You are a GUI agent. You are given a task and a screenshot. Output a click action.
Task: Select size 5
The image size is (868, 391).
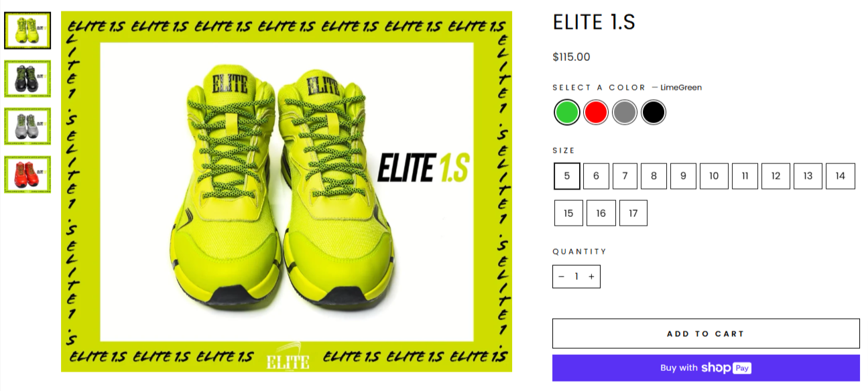(x=567, y=176)
